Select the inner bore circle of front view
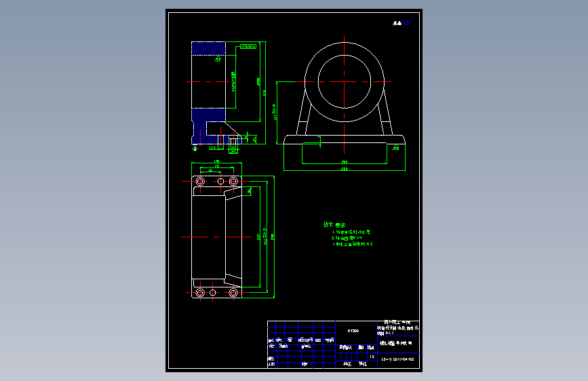This screenshot has height=381, width=588. pyautogui.click(x=345, y=81)
